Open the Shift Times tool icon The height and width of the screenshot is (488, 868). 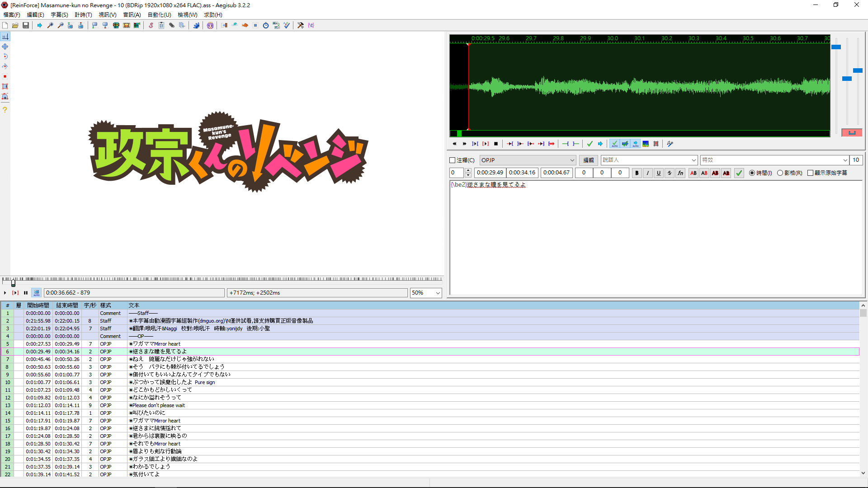coord(224,25)
